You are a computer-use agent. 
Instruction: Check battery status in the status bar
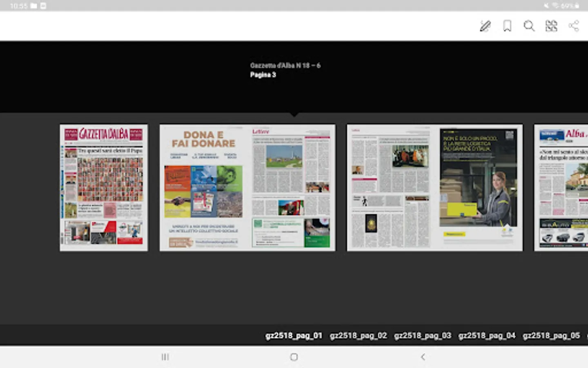point(577,6)
